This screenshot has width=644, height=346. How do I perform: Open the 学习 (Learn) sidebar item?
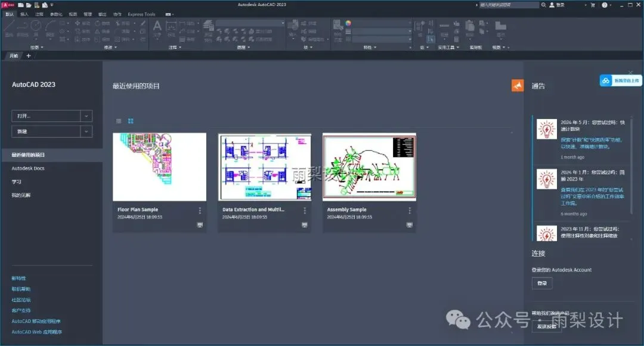16,182
